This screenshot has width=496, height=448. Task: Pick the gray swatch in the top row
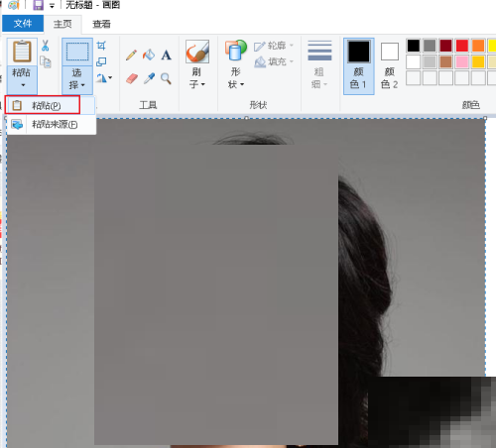(x=430, y=46)
